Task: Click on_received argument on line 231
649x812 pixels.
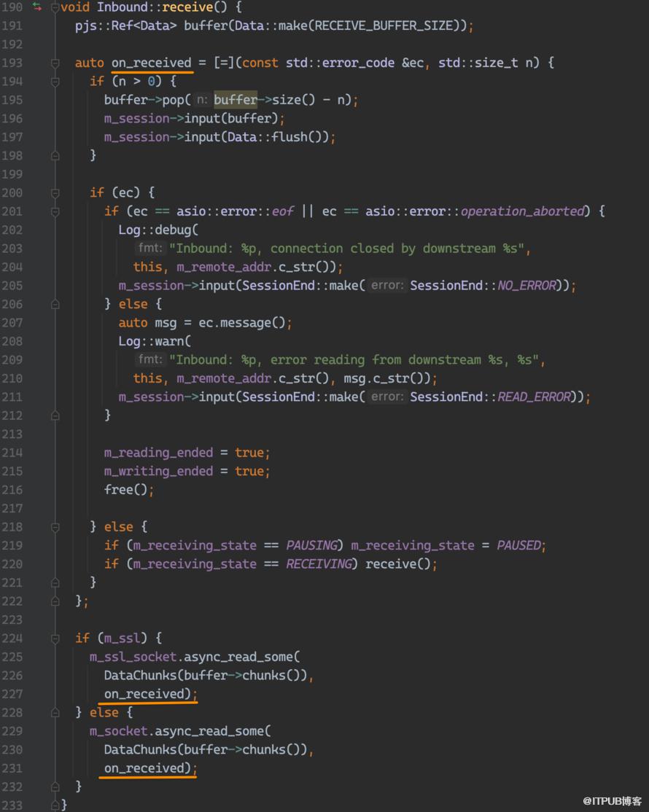Action: pyautogui.click(x=144, y=768)
